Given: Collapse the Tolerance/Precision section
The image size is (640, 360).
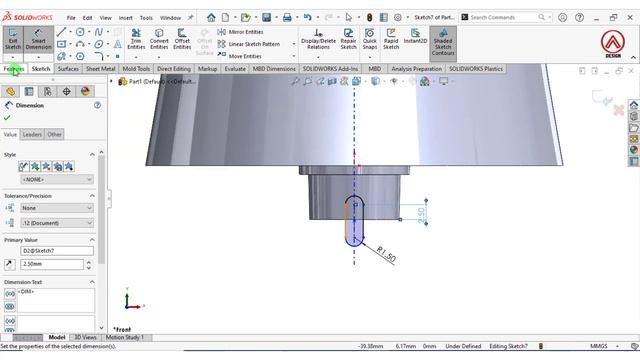Looking at the screenshot, I should click(x=92, y=196).
